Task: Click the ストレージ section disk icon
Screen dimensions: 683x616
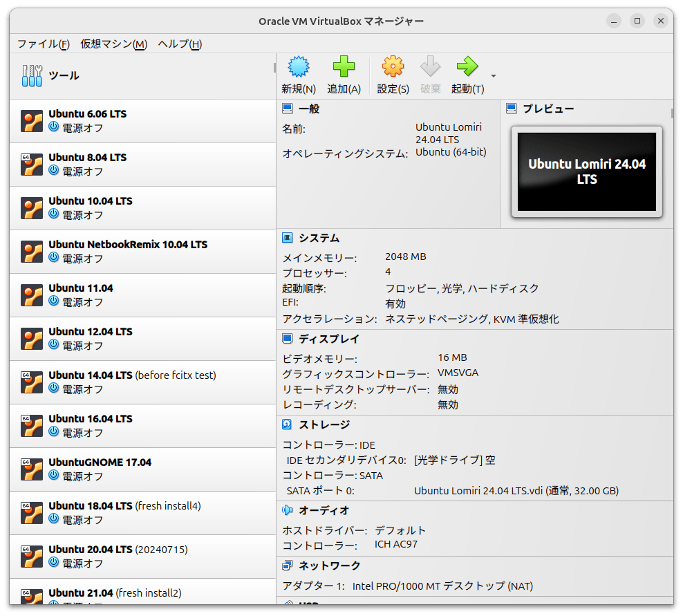Action: click(288, 424)
